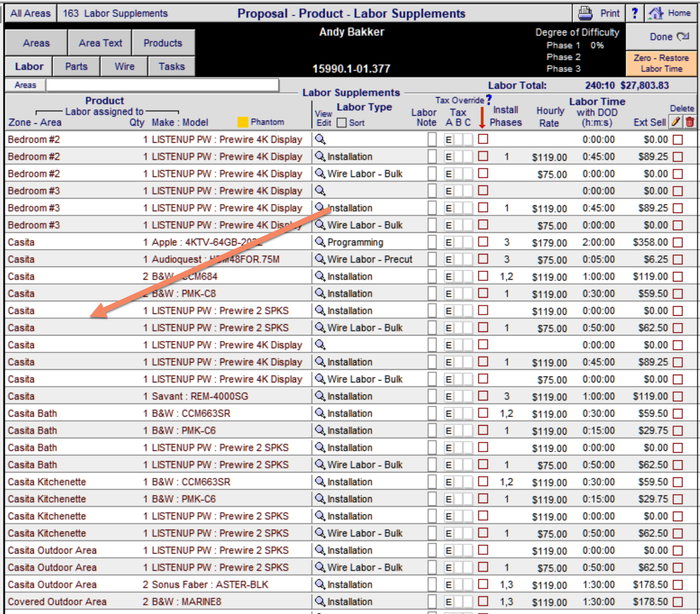Image resolution: width=700 pixels, height=614 pixels.
Task: Open help with the question mark button
Action: [x=635, y=13]
